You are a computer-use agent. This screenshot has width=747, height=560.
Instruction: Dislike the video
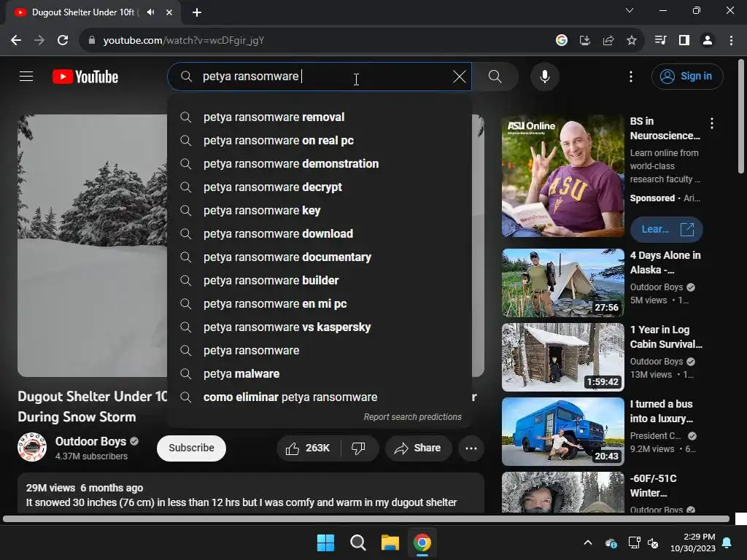coord(358,448)
